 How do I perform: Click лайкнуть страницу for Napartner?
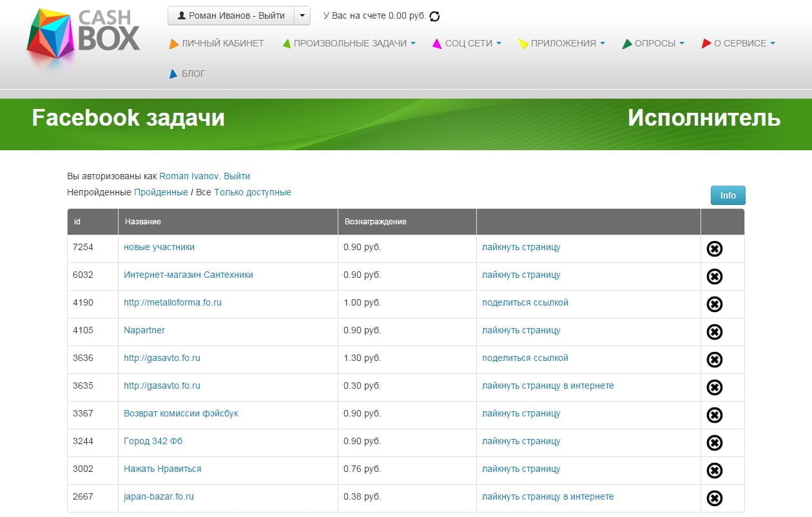521,330
